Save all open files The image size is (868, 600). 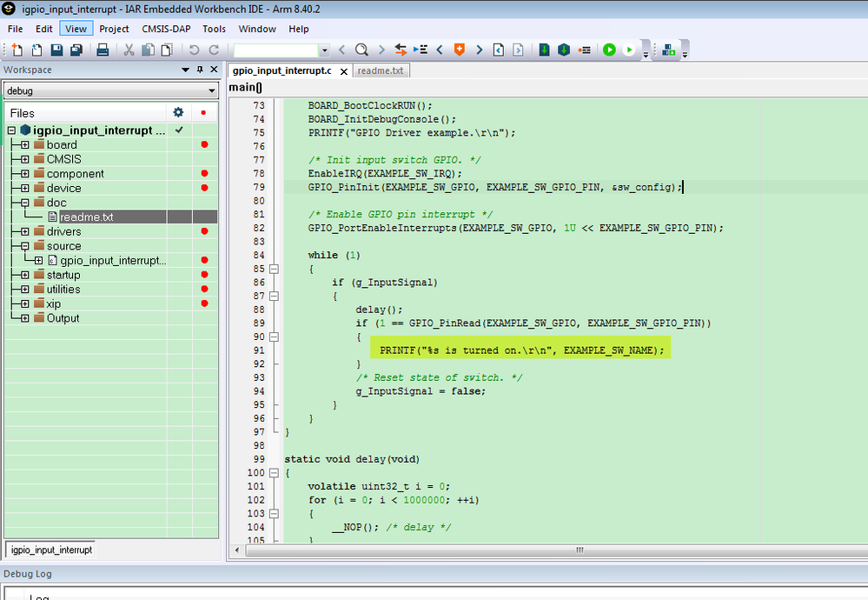pyautogui.click(x=75, y=50)
